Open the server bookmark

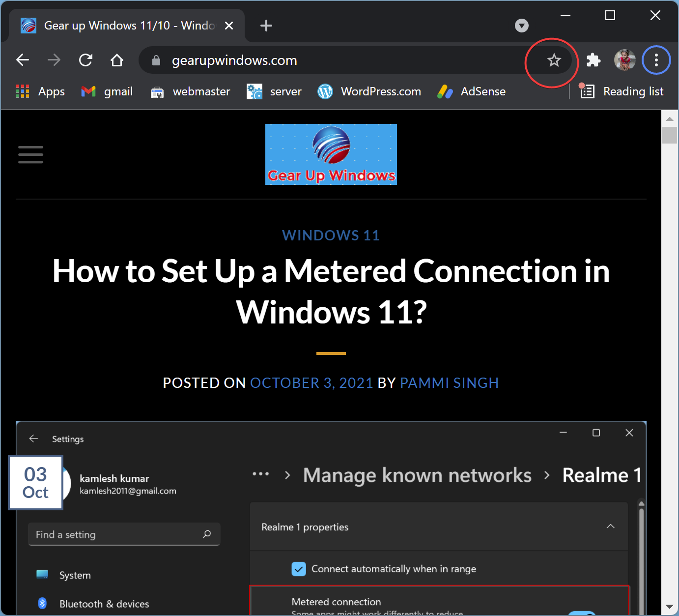[x=274, y=91]
